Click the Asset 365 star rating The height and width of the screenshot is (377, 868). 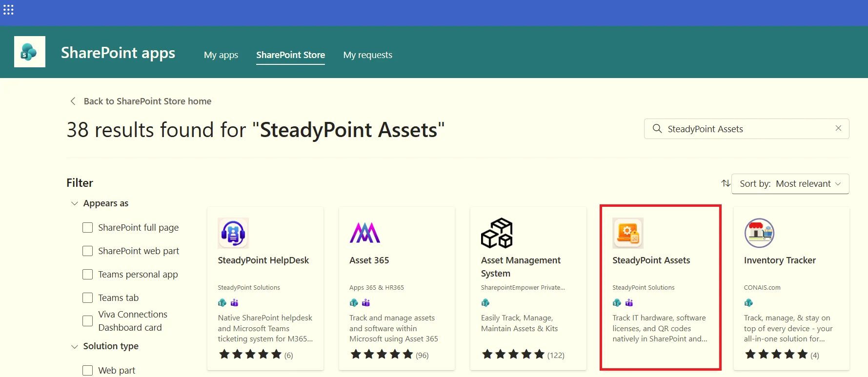click(x=382, y=355)
